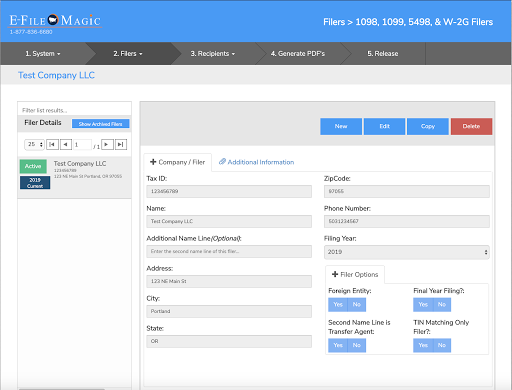Open the Filing Year dropdown

click(x=407, y=252)
